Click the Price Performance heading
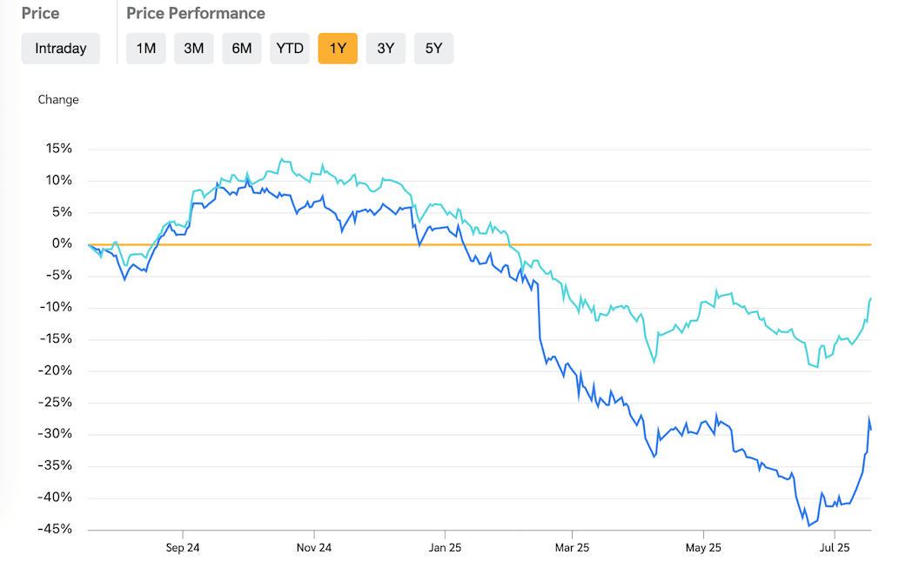Viewport: 899px width, 588px height. pos(196,14)
